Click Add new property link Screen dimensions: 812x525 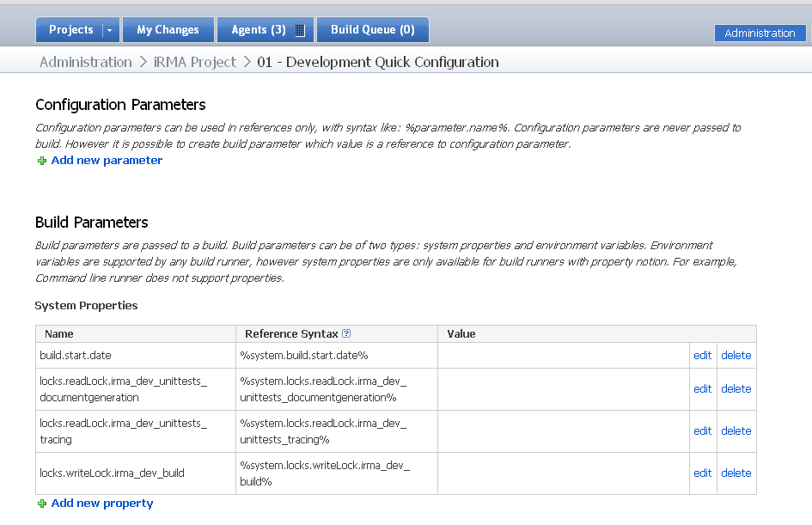102,504
